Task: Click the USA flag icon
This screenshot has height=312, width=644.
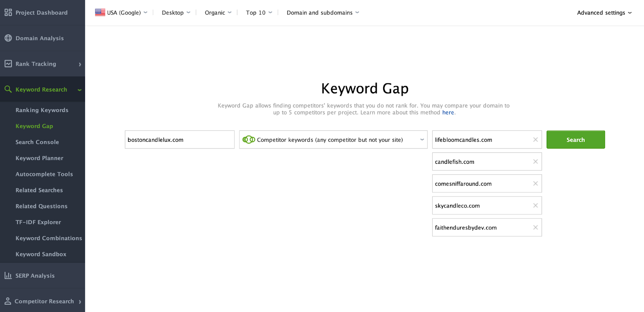Action: 100,12
